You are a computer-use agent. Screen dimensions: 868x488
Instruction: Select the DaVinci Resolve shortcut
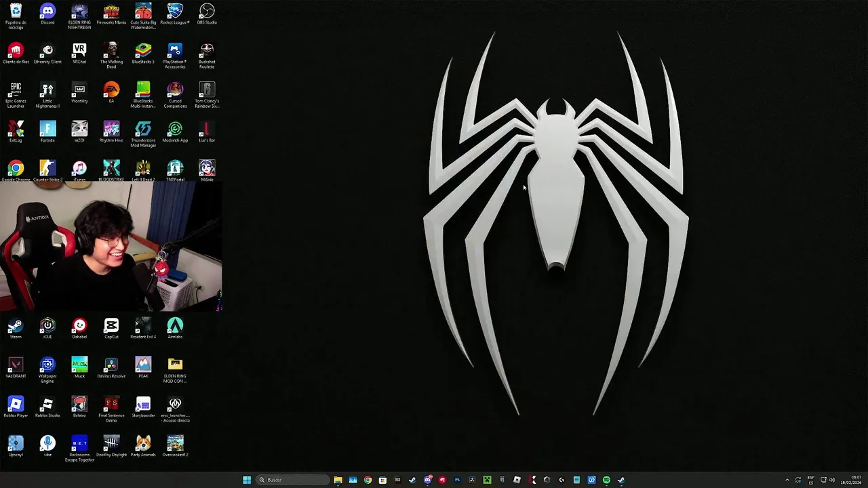point(111,368)
